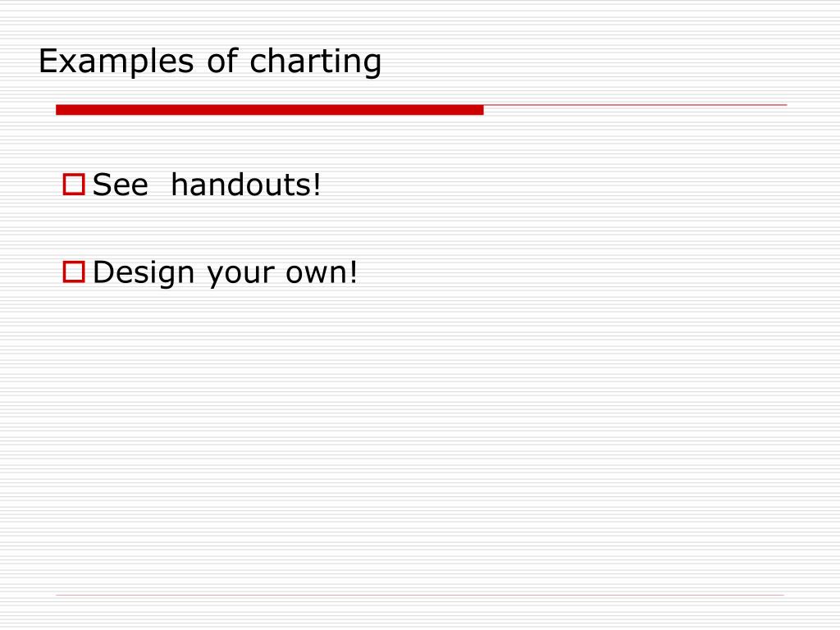Click the word of in the title
Viewport: 840px width, 630px height.
222,61
